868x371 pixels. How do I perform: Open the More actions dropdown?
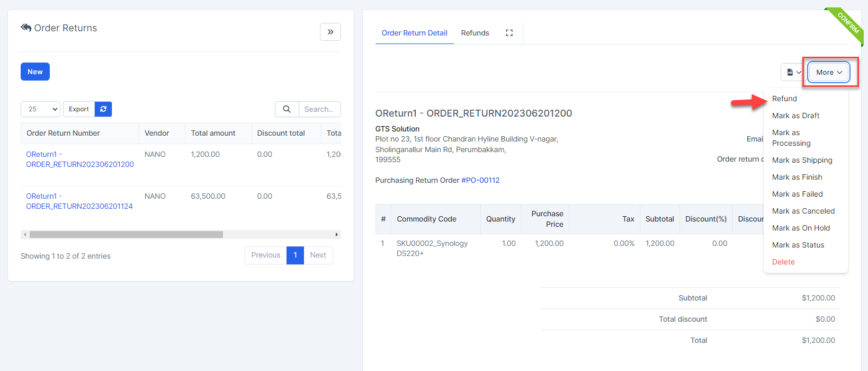point(829,72)
